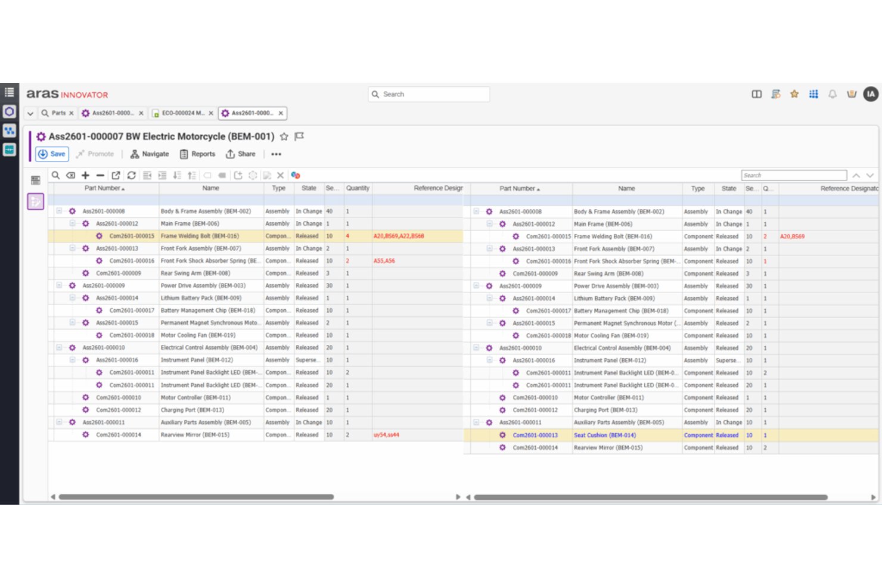Viewport: 882px width, 588px height.
Task: Collapse Ass2601-000008 in right tree
Action: (x=476, y=211)
